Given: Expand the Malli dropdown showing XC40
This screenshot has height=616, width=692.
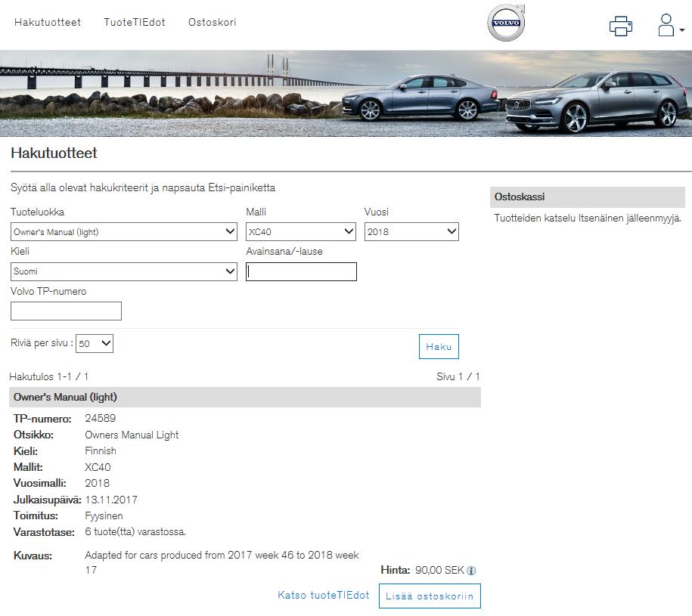Looking at the screenshot, I should 301,231.
